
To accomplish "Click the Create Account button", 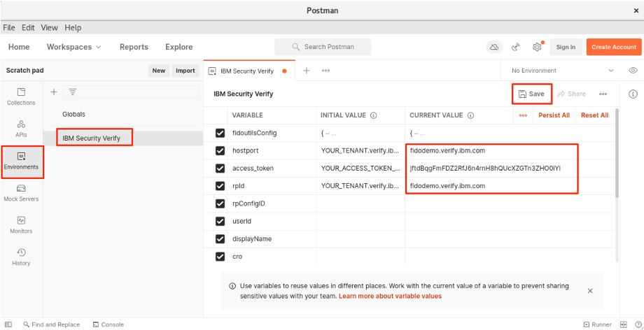I will [x=614, y=48].
